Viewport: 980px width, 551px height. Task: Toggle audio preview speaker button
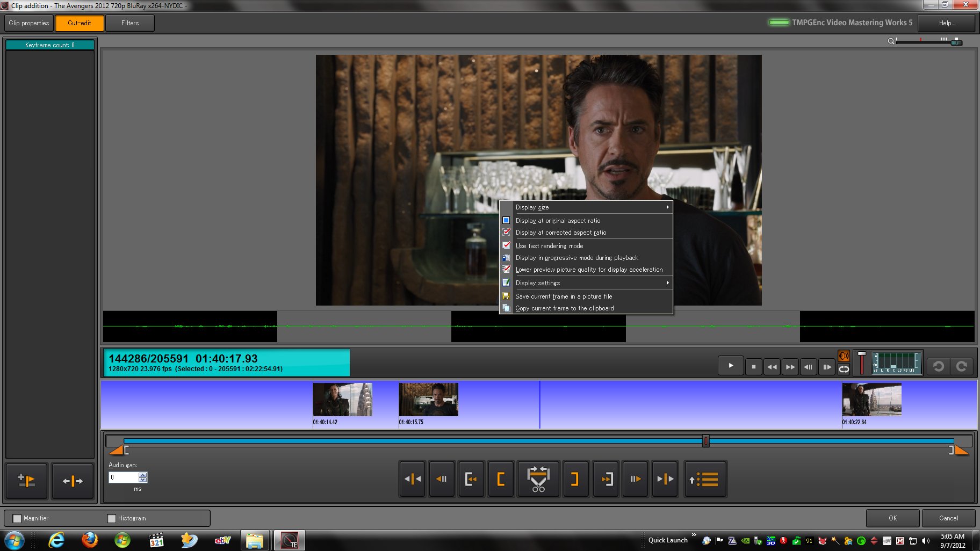(844, 356)
